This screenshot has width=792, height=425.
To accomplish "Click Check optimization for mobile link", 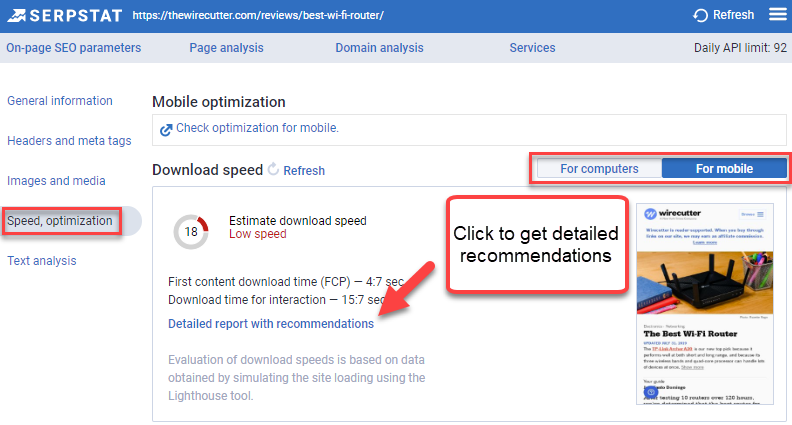I will [x=257, y=128].
